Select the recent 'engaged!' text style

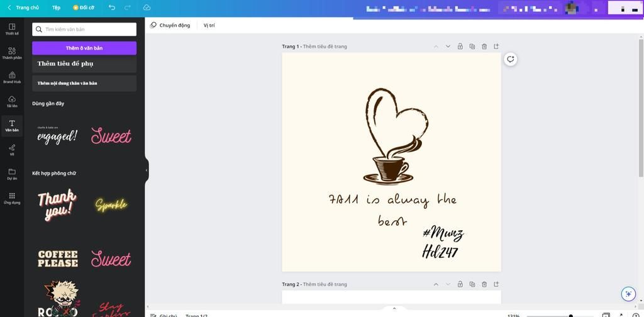tap(57, 136)
